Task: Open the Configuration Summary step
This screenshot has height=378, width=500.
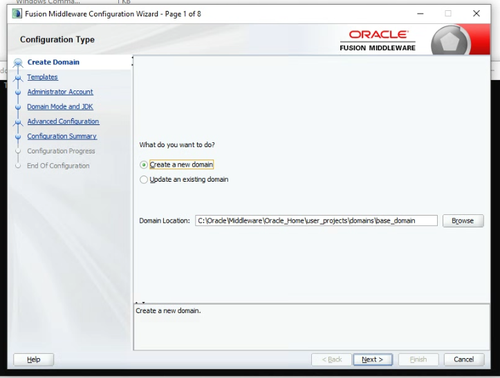Action: [62, 136]
